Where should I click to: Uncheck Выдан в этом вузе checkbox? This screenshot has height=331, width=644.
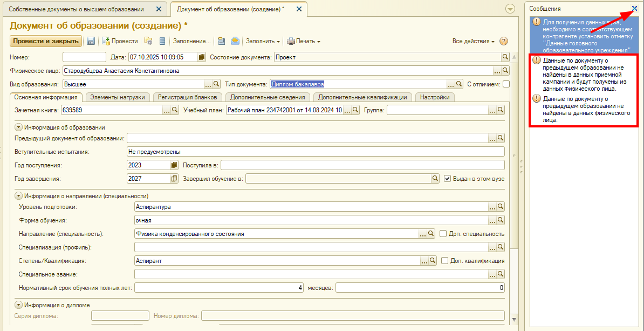coord(447,179)
